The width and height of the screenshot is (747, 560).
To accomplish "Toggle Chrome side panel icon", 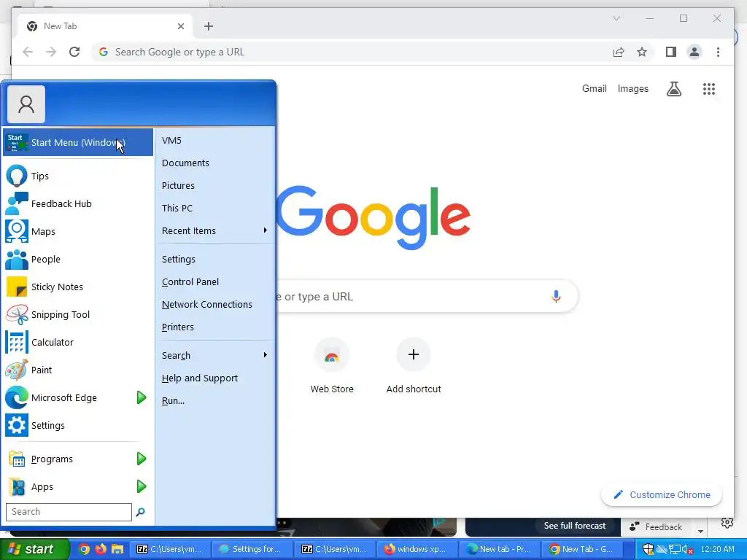I will [x=671, y=52].
